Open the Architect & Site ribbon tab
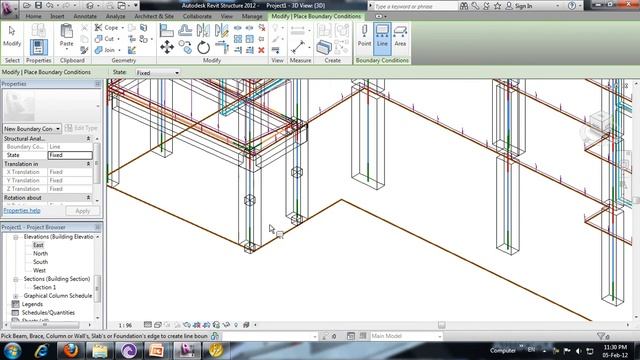Screen dimensions: 640x360 154,16
